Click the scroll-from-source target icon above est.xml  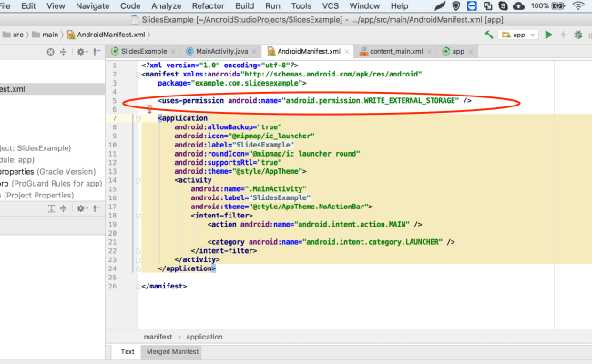[51, 52]
